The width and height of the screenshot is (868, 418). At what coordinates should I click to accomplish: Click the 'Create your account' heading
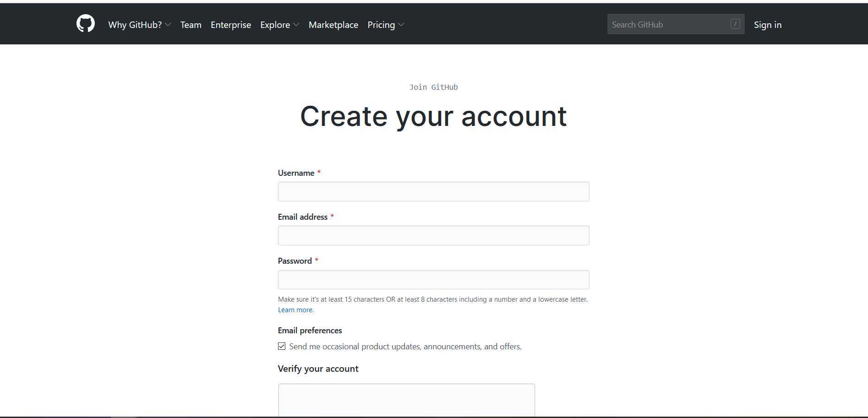[433, 116]
